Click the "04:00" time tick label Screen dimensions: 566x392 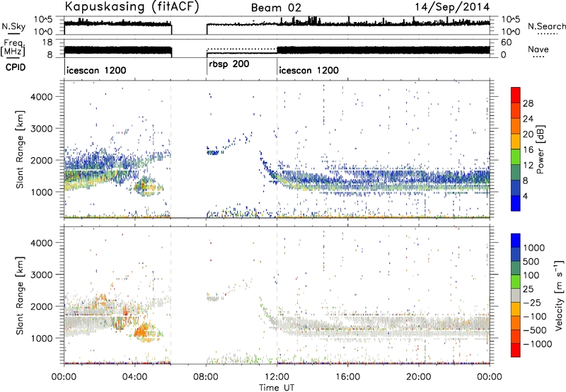point(134,377)
